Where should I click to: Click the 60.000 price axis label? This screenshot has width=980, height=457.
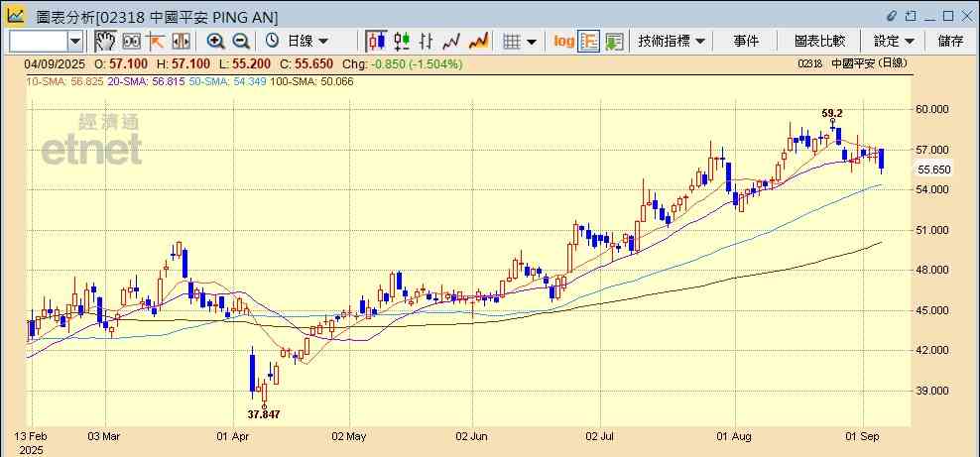pyautogui.click(x=931, y=109)
